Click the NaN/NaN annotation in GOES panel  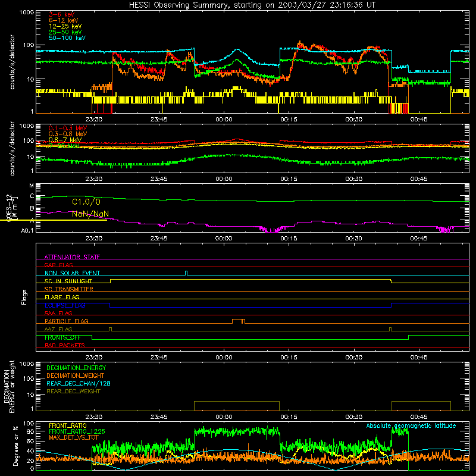[90, 214]
